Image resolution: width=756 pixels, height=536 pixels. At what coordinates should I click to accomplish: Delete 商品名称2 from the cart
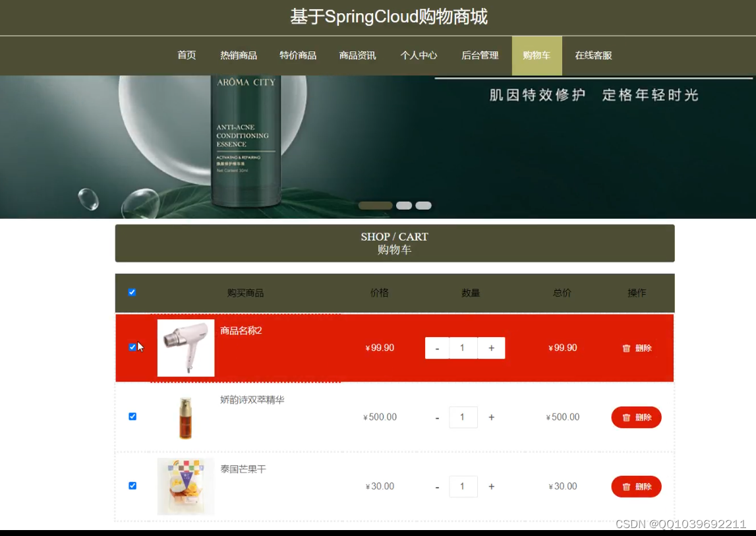tap(637, 348)
